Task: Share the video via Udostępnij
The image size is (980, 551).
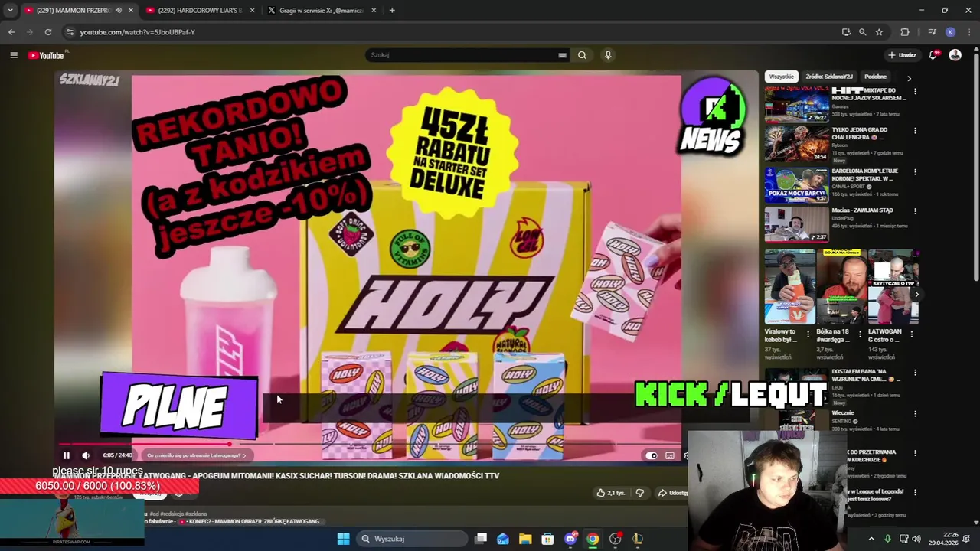Action: click(x=673, y=493)
